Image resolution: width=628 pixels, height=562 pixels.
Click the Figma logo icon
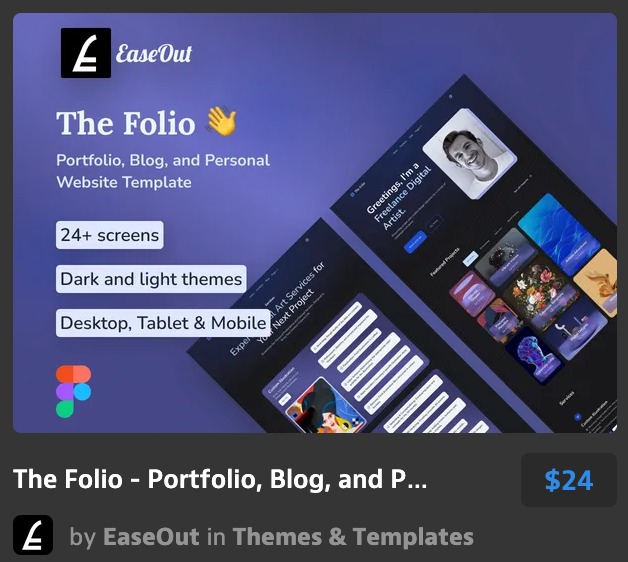(73, 391)
